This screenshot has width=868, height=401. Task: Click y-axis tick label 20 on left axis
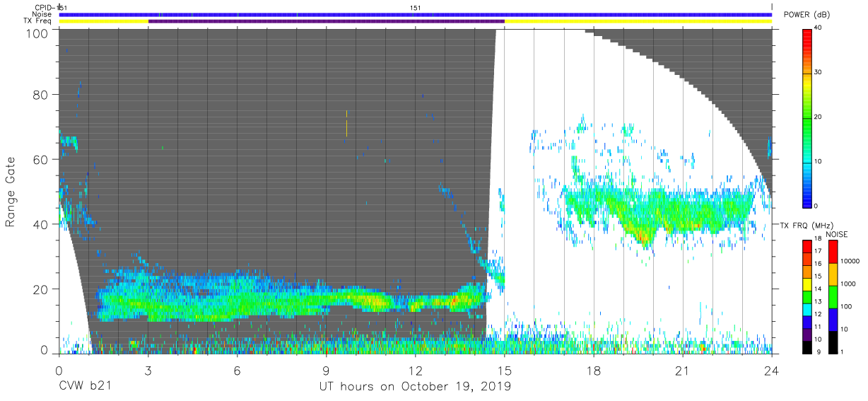coord(40,289)
